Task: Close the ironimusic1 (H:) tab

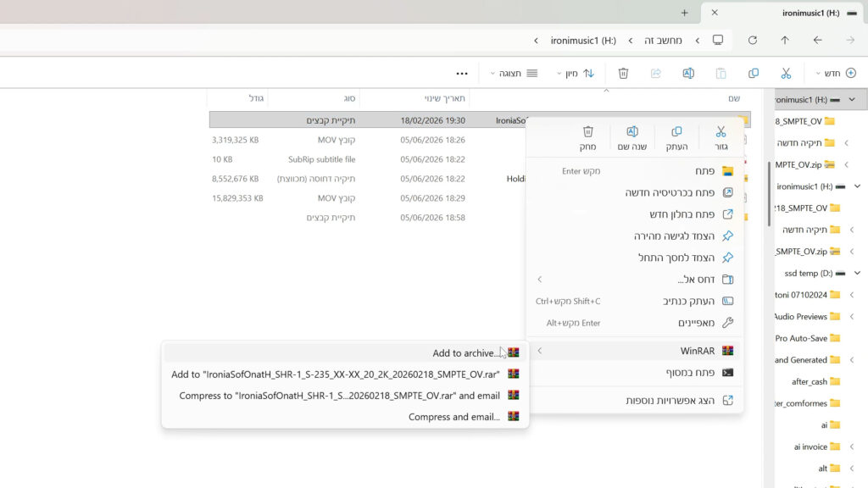Action: click(x=715, y=13)
